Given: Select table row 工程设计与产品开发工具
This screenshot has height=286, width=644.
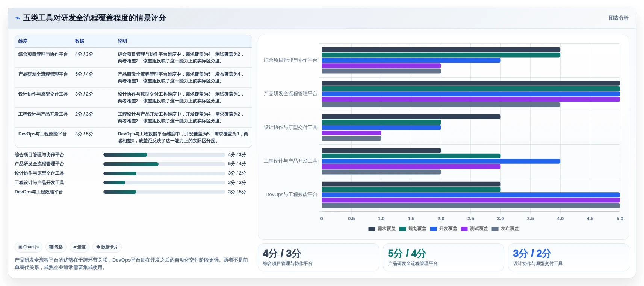Looking at the screenshot, I should [133, 117].
